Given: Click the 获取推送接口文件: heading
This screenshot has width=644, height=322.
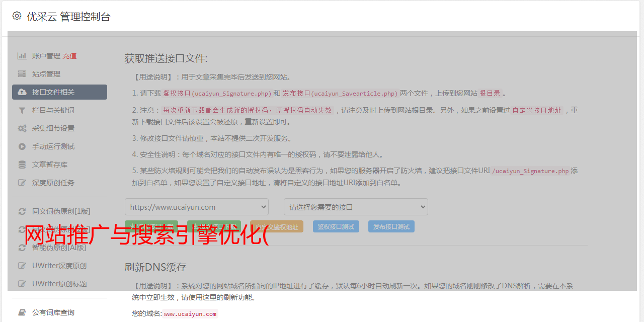Looking at the screenshot, I should pyautogui.click(x=166, y=58).
